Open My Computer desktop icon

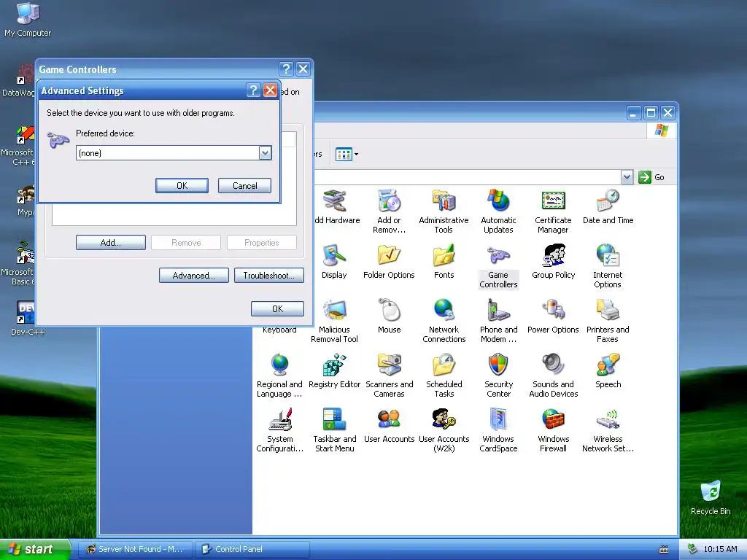[28, 20]
